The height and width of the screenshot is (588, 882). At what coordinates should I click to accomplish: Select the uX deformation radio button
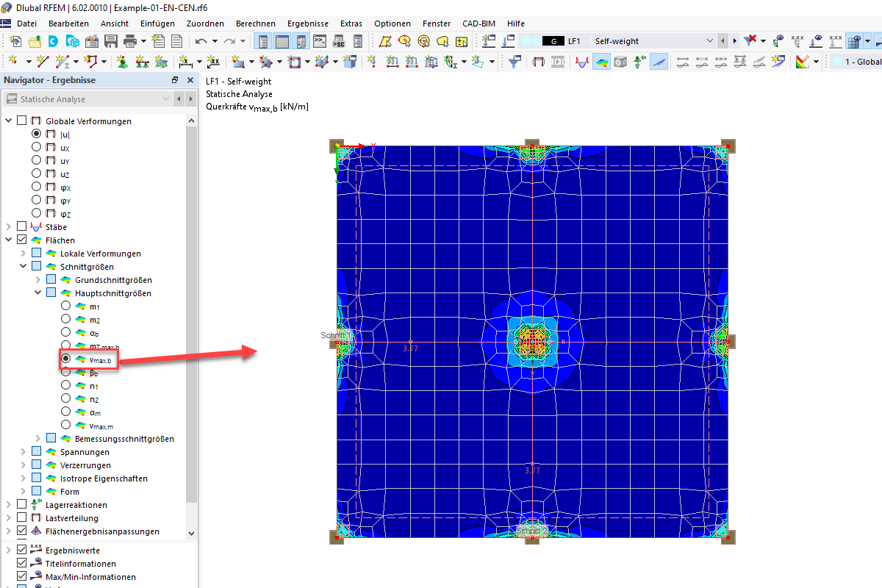pyautogui.click(x=36, y=148)
